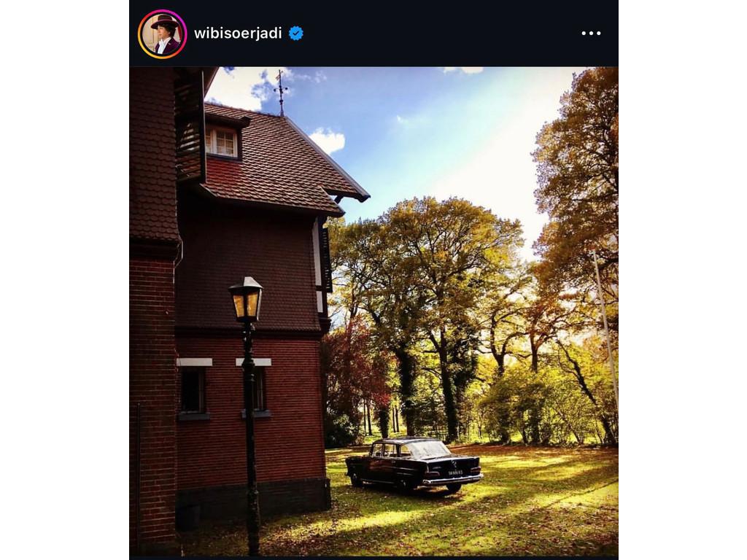747x560 pixels.
Task: Click the vintage black car in photo
Action: (x=413, y=464)
